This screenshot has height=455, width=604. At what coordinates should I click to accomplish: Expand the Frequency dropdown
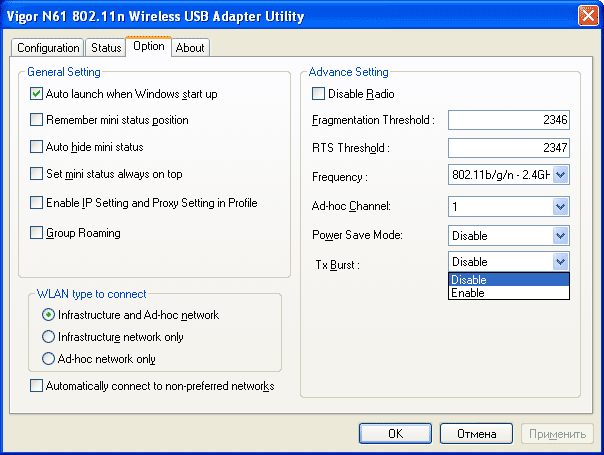[560, 175]
